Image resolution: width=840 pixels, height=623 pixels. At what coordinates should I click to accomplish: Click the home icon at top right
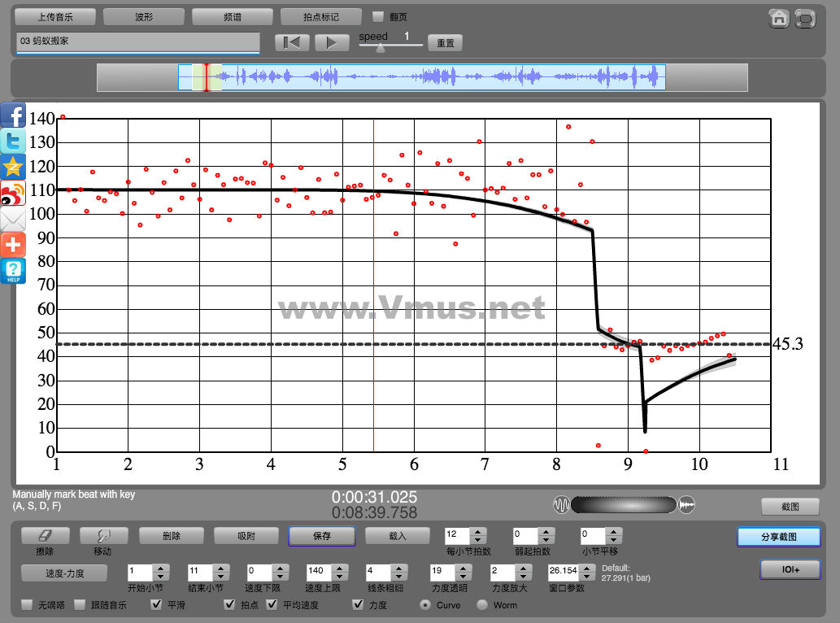tap(779, 18)
